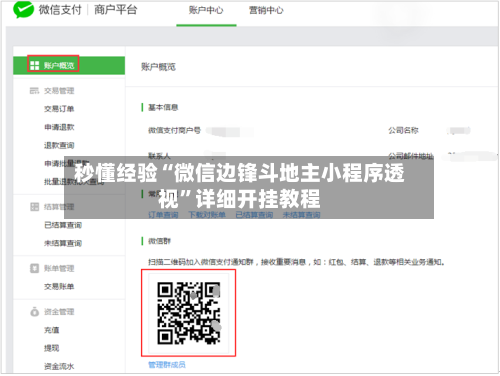This screenshot has height=376, width=500.
Task: Click the 交易管理 section icon
Action: (34, 91)
